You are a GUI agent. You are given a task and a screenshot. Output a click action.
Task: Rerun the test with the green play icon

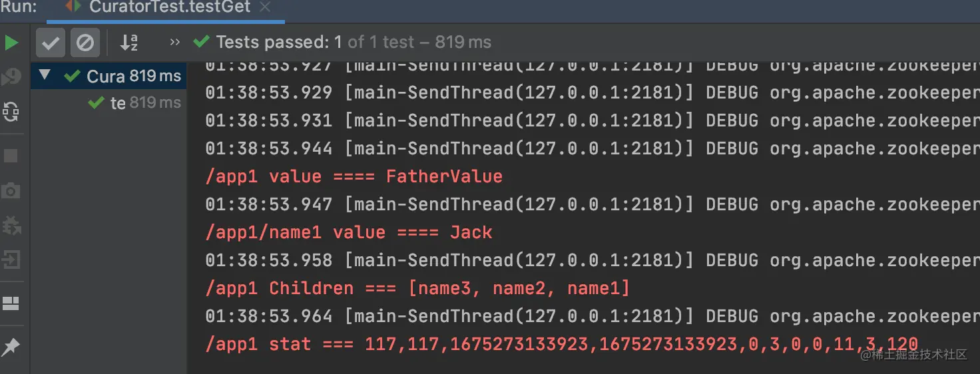[11, 43]
